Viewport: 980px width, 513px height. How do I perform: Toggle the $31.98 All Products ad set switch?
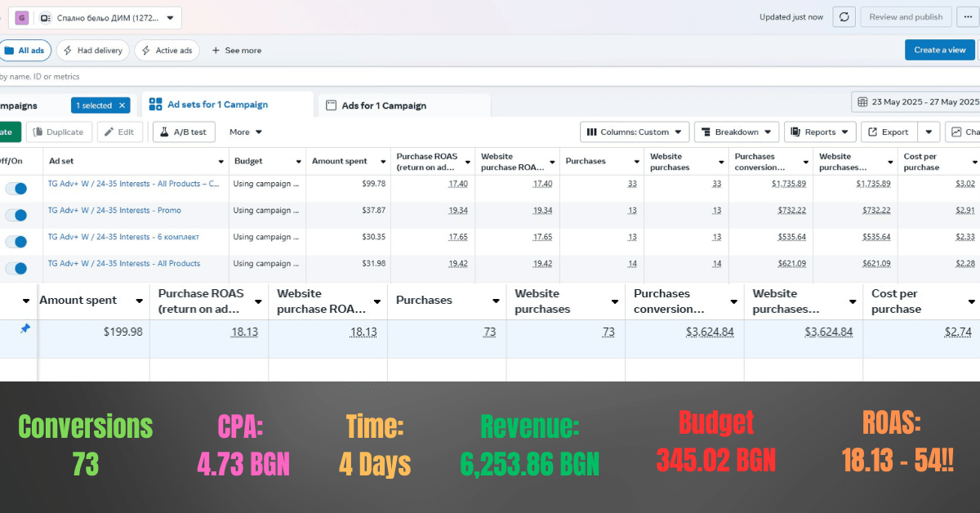click(x=16, y=268)
